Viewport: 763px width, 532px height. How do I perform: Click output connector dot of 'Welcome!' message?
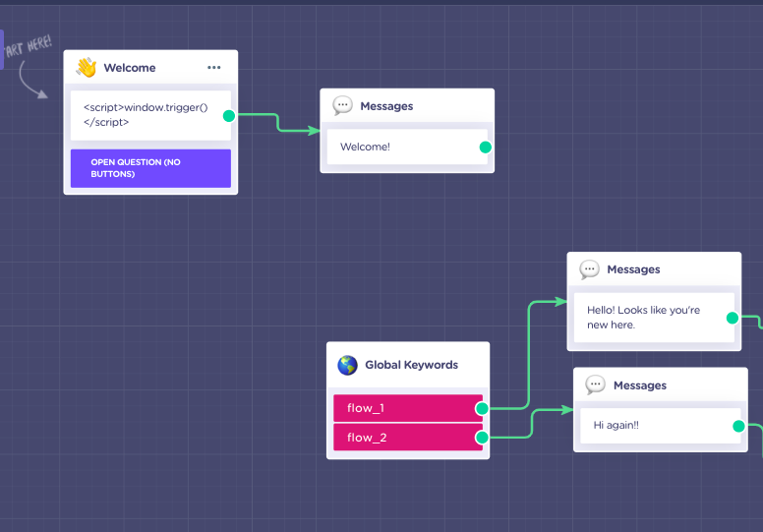(485, 147)
